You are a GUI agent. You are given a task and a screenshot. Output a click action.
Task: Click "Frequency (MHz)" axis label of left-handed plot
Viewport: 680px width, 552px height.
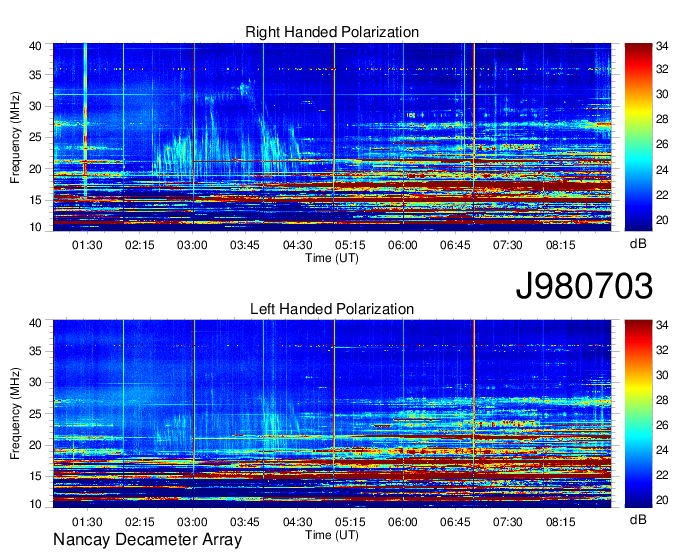point(15,414)
